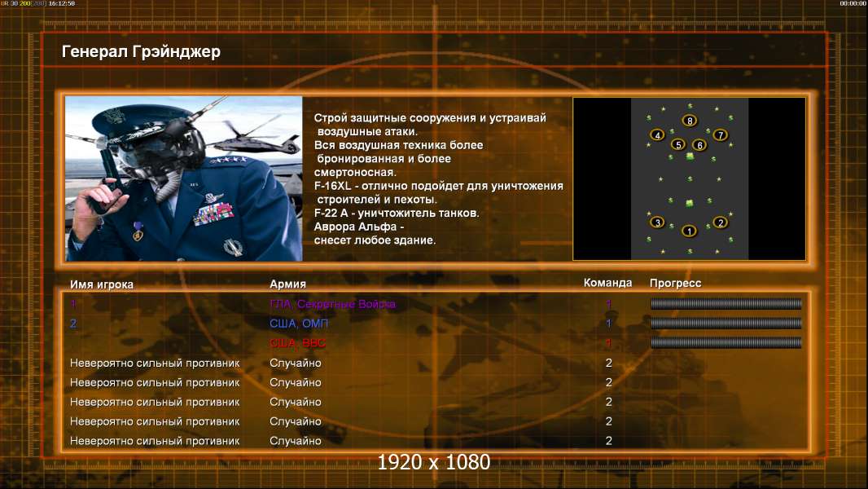Click start position 7 on the minimap
The width and height of the screenshot is (868, 489).
pos(720,134)
